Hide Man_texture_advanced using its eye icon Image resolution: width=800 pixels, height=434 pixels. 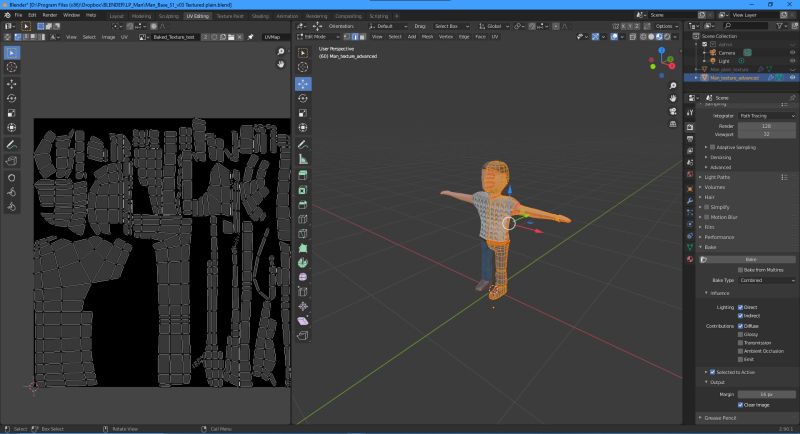[x=792, y=78]
